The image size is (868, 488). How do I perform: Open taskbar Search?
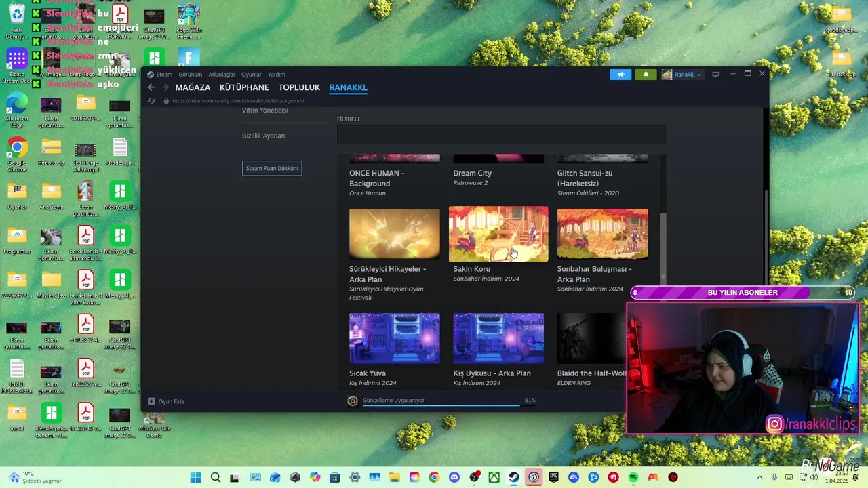click(x=216, y=477)
